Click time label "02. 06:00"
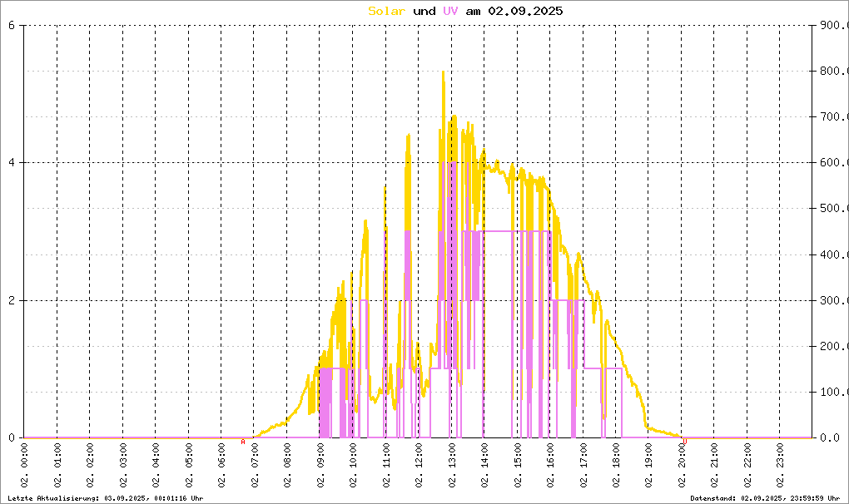Viewport: 849px width, 504px height. click(x=221, y=466)
